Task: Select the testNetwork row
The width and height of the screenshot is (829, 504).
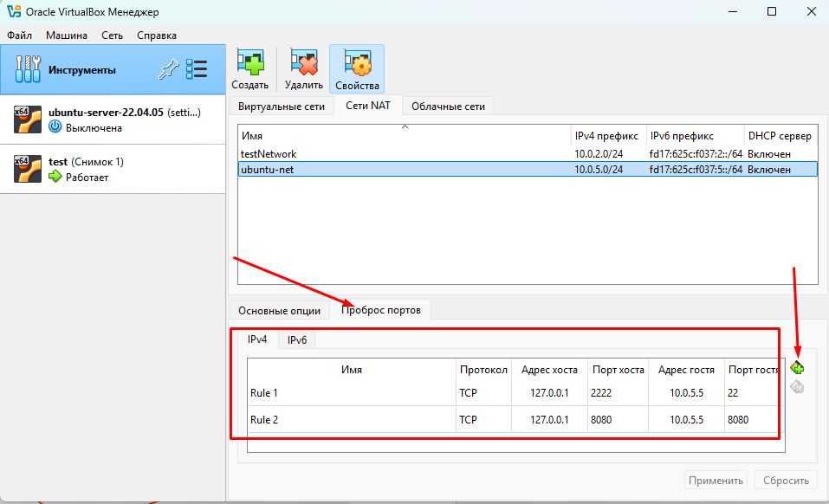Action: 528,154
